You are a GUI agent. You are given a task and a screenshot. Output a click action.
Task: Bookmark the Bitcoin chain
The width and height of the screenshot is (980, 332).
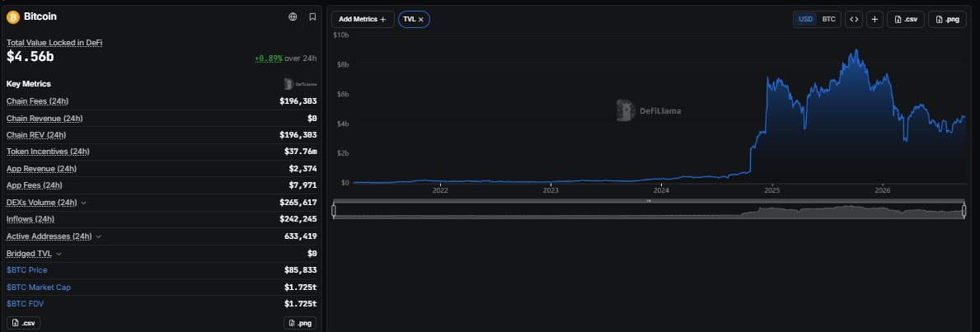coord(312,16)
